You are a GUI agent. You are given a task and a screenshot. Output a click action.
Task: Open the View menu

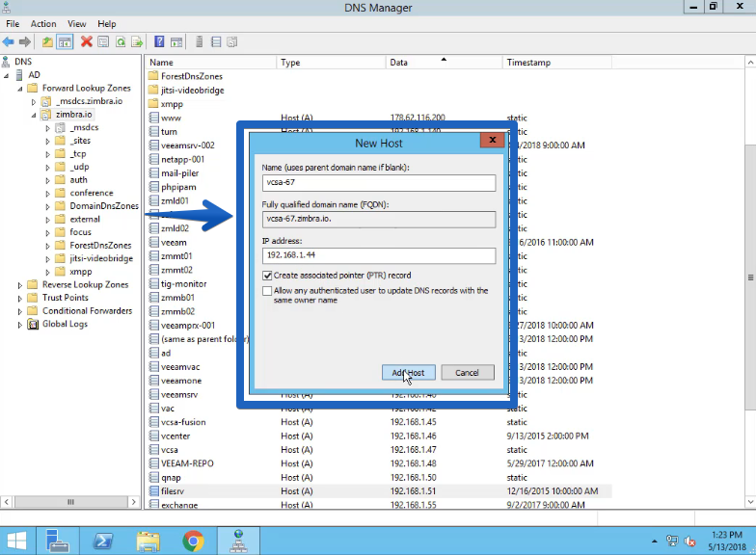point(77,23)
